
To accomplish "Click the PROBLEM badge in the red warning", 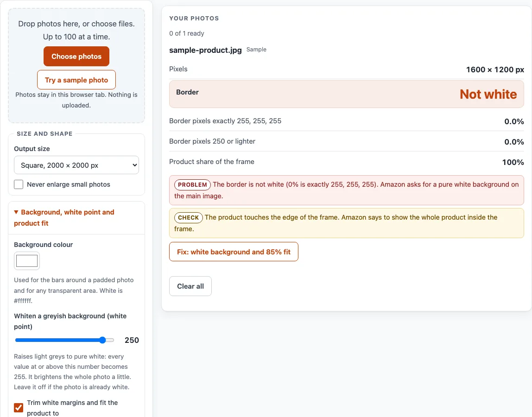I will pyautogui.click(x=192, y=184).
